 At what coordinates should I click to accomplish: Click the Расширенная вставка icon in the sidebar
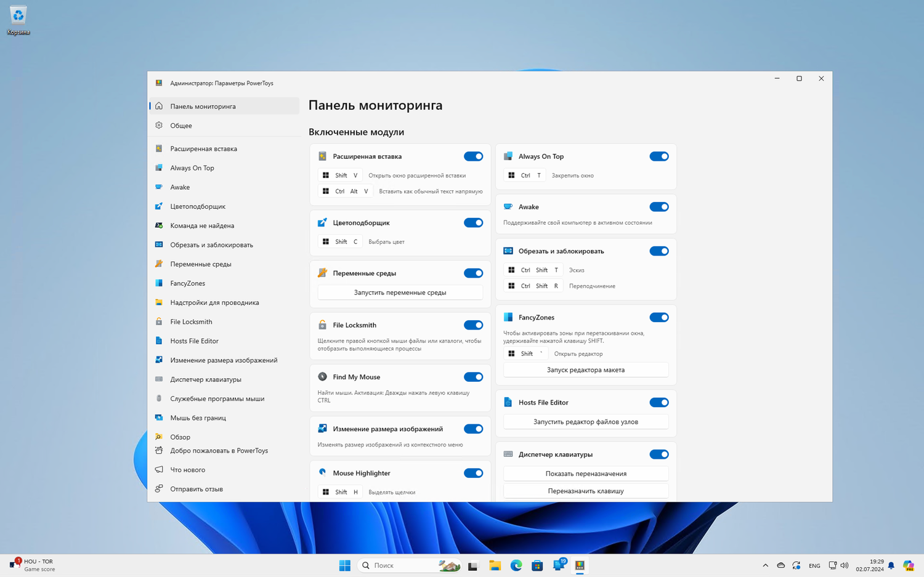[x=159, y=148]
